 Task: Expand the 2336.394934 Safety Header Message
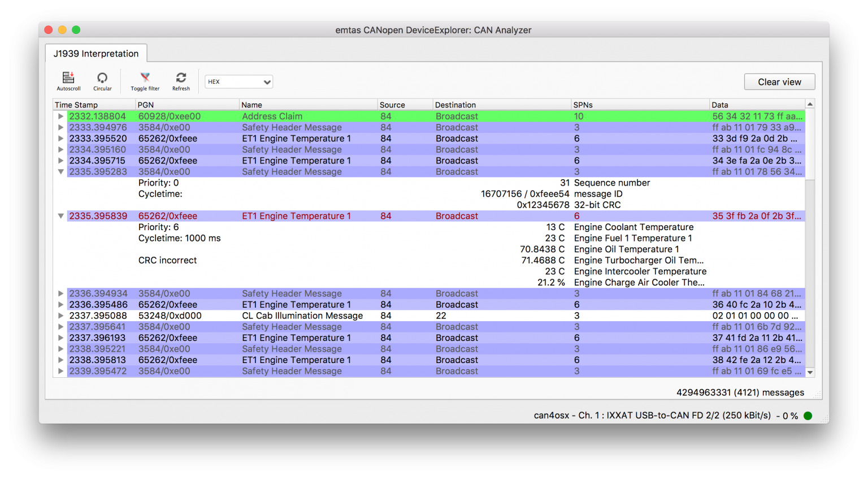click(60, 294)
